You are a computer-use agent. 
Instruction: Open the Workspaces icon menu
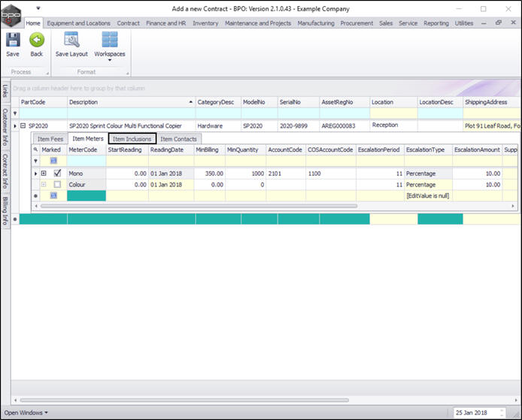[x=110, y=40]
